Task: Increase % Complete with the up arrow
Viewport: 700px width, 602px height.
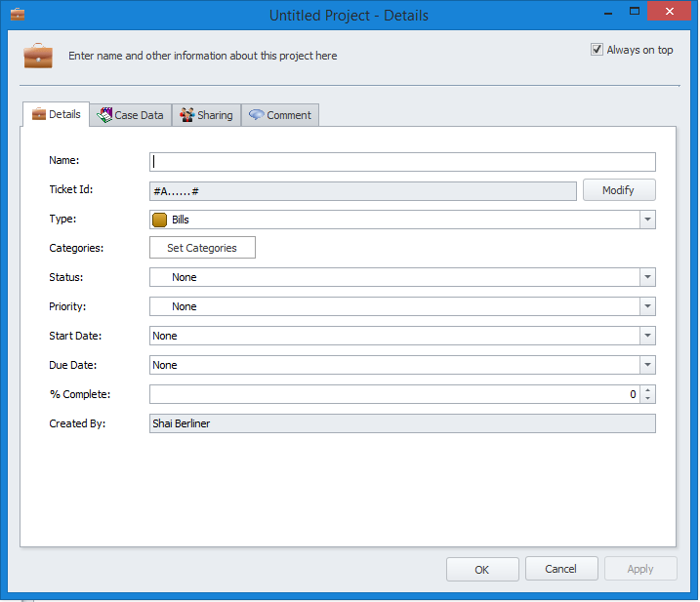Action: coord(648,390)
